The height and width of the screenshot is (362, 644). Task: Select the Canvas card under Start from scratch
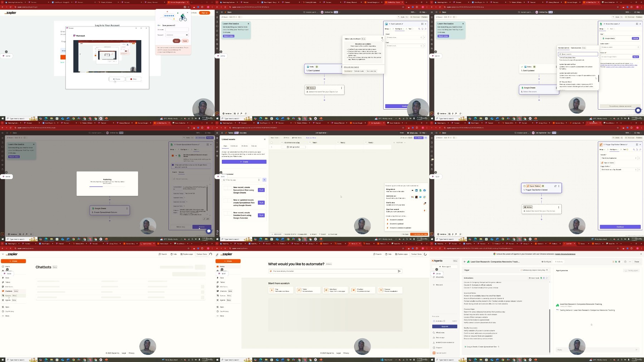tap(390, 290)
